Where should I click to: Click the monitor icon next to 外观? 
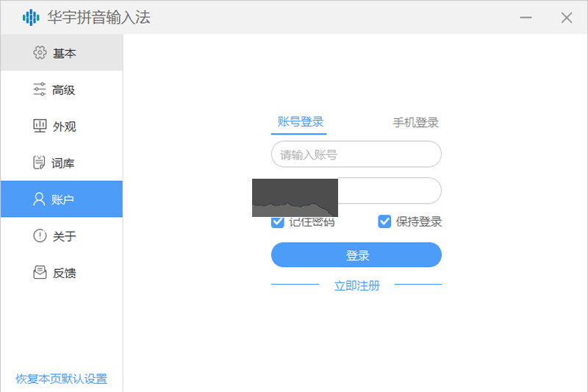point(40,126)
